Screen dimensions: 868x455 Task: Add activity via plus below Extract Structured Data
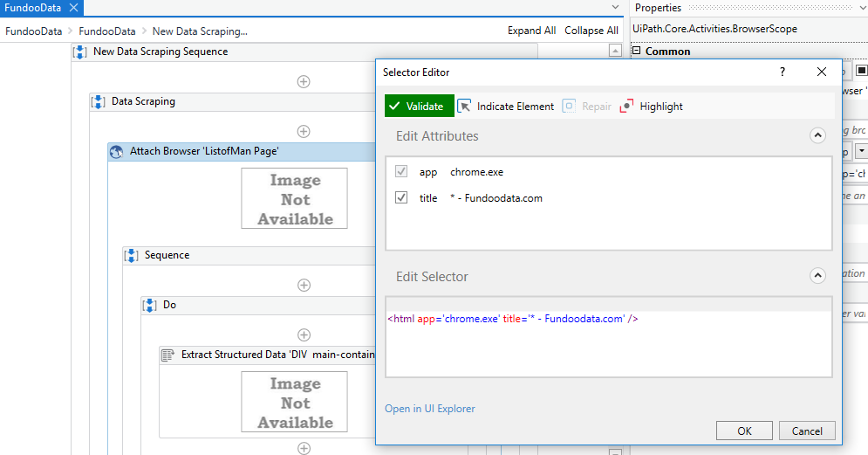pyautogui.click(x=304, y=448)
